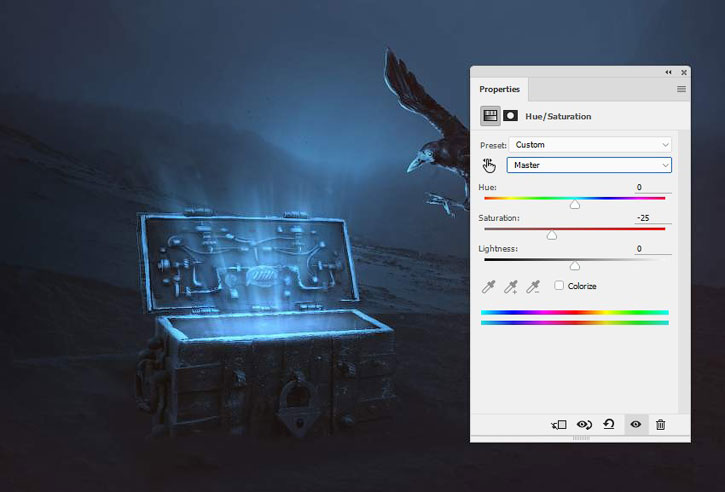The height and width of the screenshot is (492, 725).
Task: Click the lower color spectrum bar
Action: click(575, 323)
